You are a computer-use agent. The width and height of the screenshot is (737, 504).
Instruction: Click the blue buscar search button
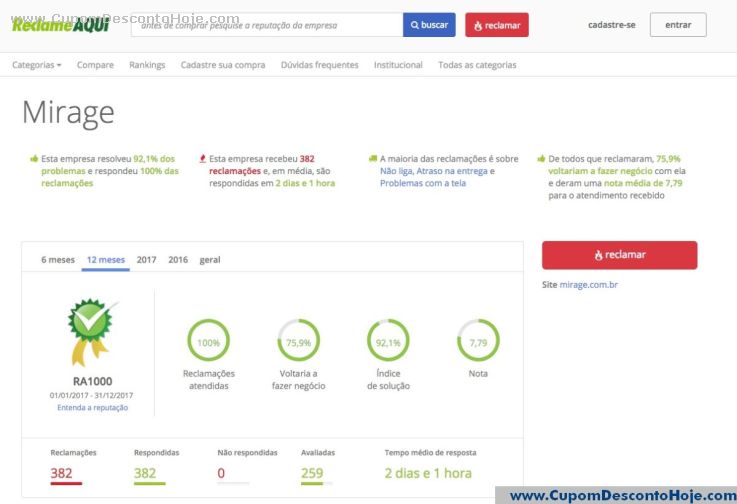pos(429,25)
